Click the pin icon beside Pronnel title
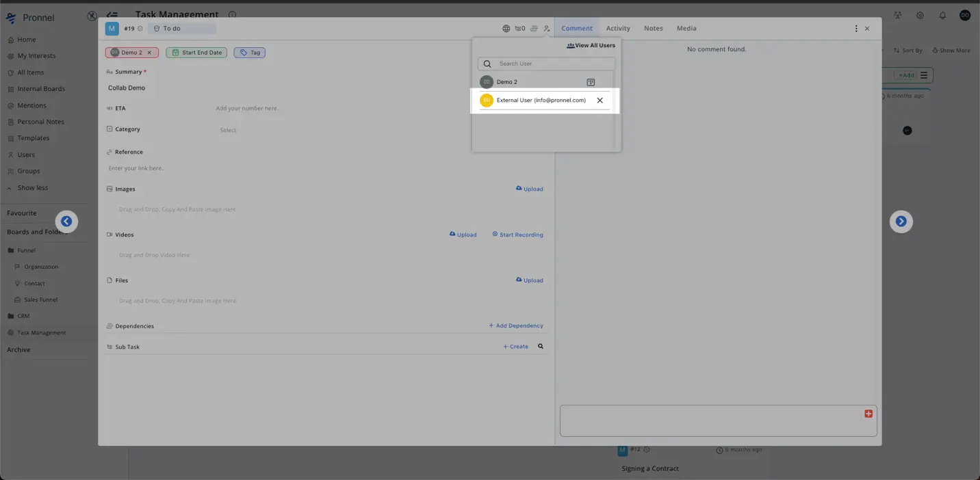The height and width of the screenshot is (480, 980). pyautogui.click(x=92, y=16)
